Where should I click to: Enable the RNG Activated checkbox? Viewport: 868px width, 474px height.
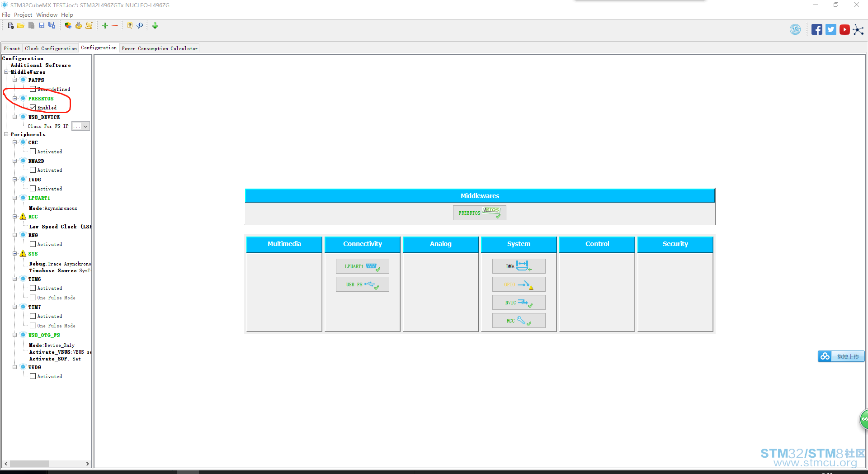[33, 244]
